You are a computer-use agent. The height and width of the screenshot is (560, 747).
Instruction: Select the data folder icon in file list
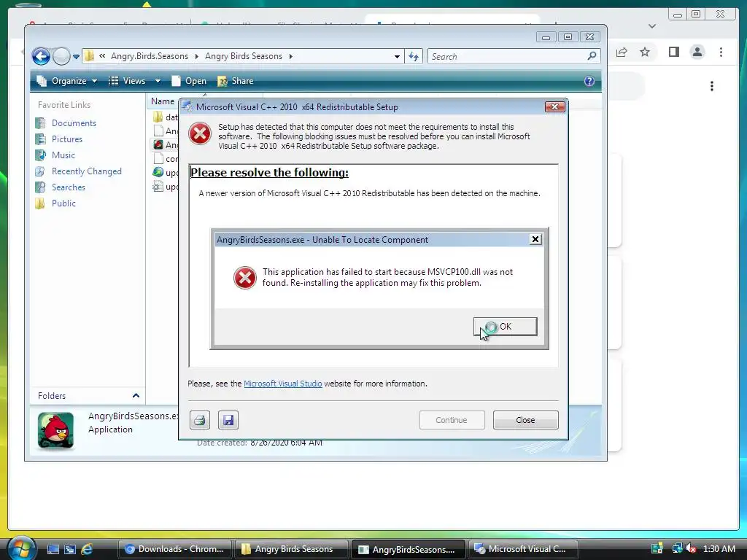[x=158, y=117]
